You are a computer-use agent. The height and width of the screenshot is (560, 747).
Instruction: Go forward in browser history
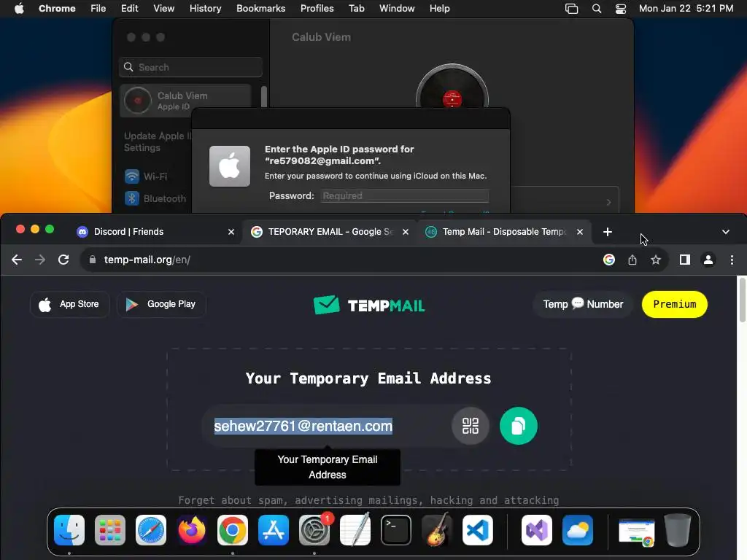tap(40, 260)
